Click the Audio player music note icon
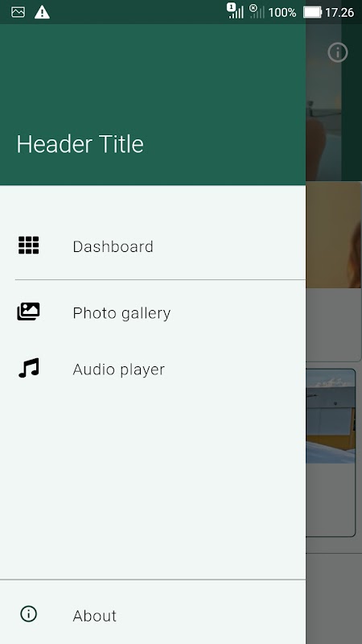Viewport: 362px width, 644px height. (29, 368)
